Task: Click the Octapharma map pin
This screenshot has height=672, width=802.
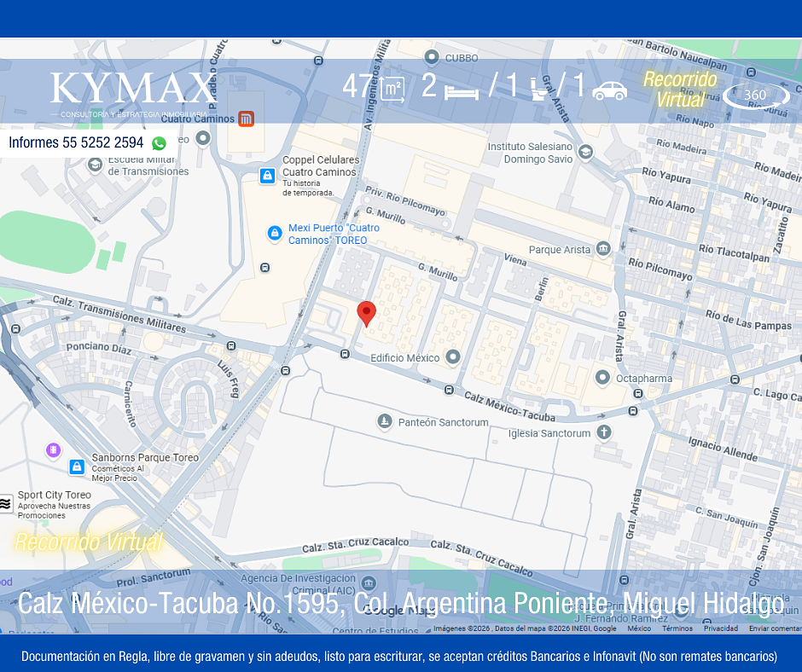Action: 602,378
